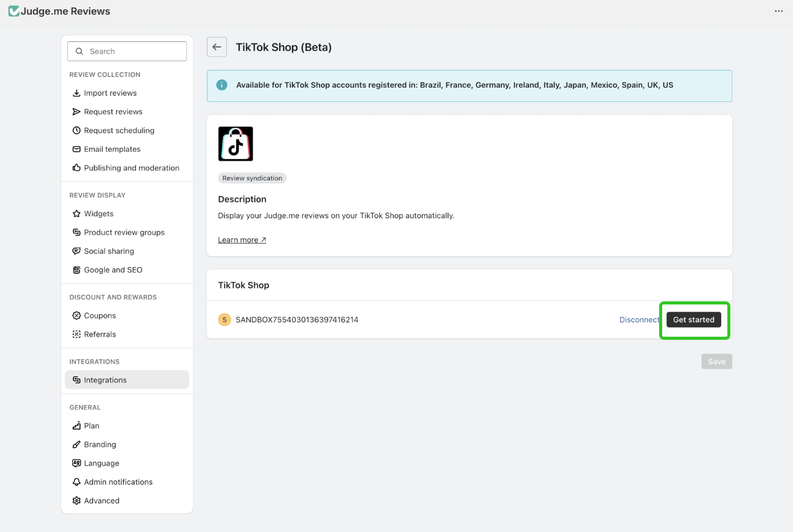Click the Judge.me checkmark logo icon
The height and width of the screenshot is (532, 793).
[14, 11]
